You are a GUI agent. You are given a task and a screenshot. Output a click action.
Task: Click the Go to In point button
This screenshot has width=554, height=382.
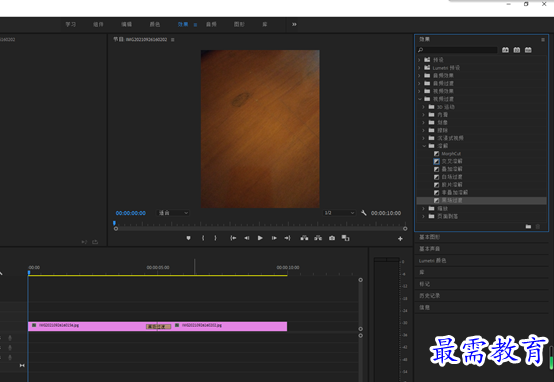[233, 238]
